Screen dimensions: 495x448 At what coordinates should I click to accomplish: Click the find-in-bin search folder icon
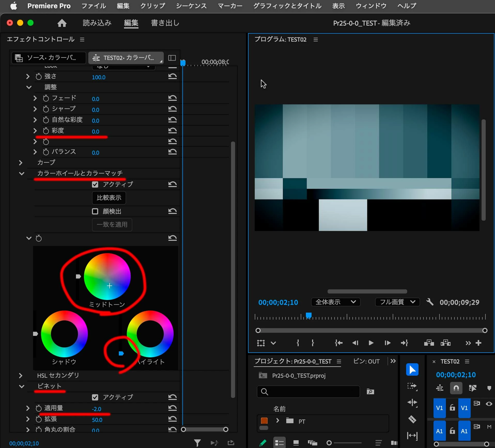[x=370, y=392]
